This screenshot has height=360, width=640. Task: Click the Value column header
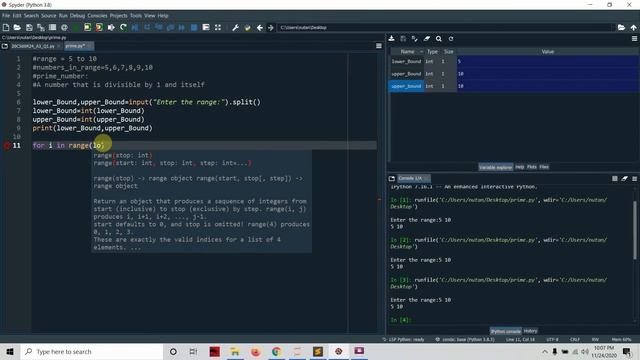(x=548, y=51)
